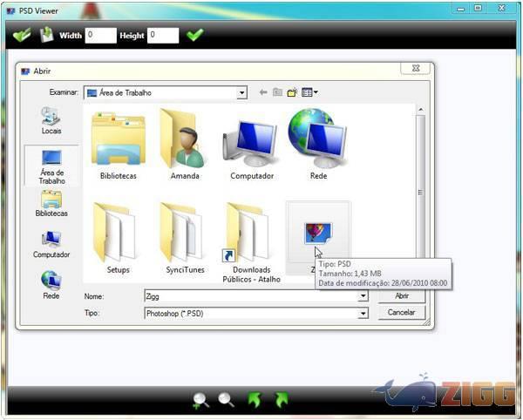Apply dimensions with the green checkmark
The width and height of the screenshot is (523, 420).
[195, 36]
